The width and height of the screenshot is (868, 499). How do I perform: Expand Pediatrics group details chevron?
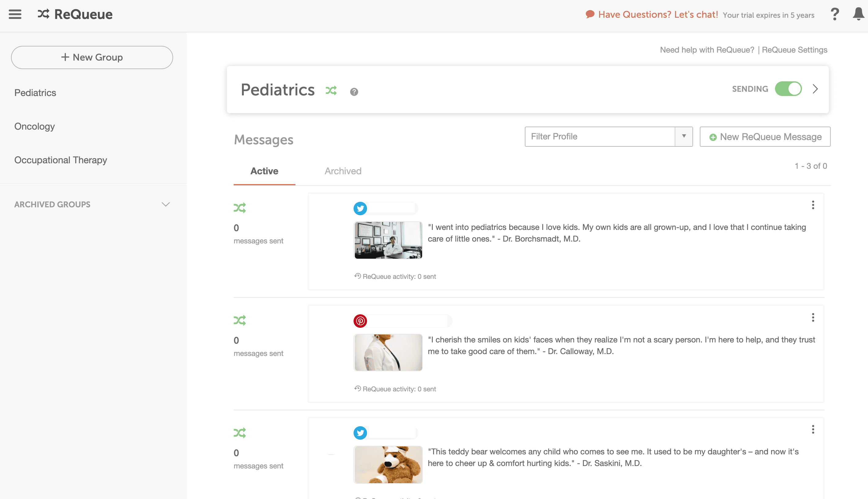[x=815, y=89]
